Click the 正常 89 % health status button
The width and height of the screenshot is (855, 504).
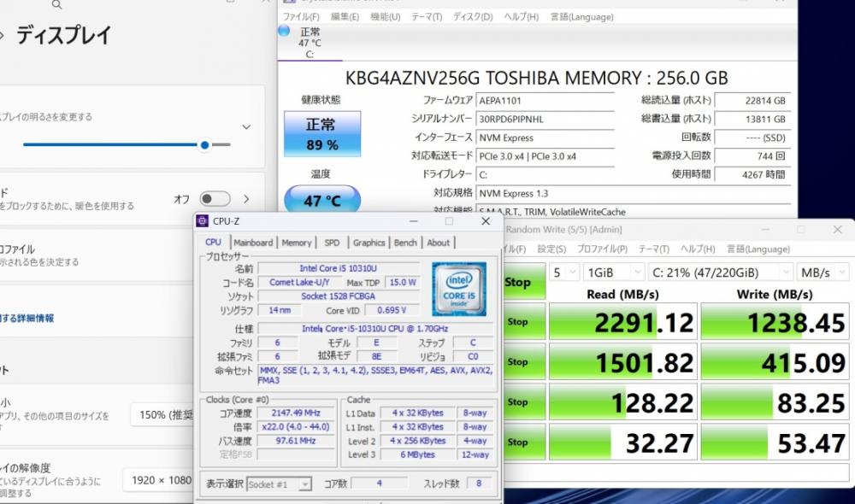pos(321,134)
